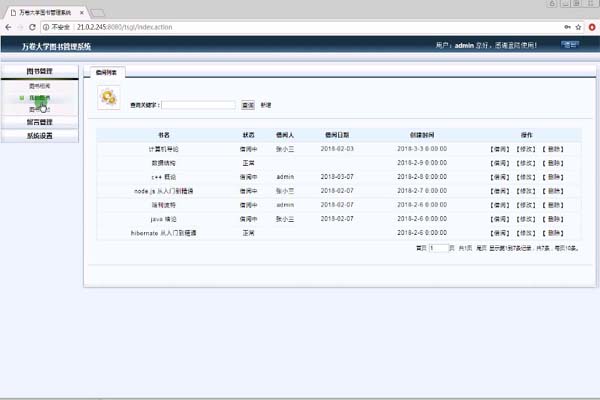Click the search keyword input field
The image size is (600, 400).
198,104
